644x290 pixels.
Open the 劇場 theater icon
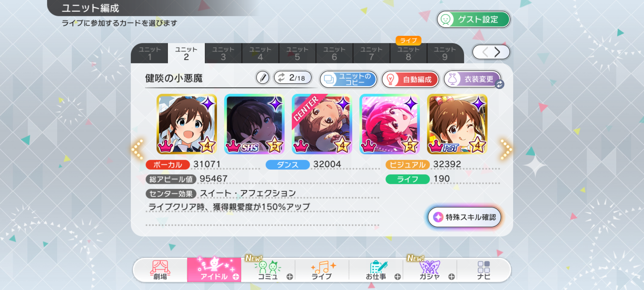(160, 270)
